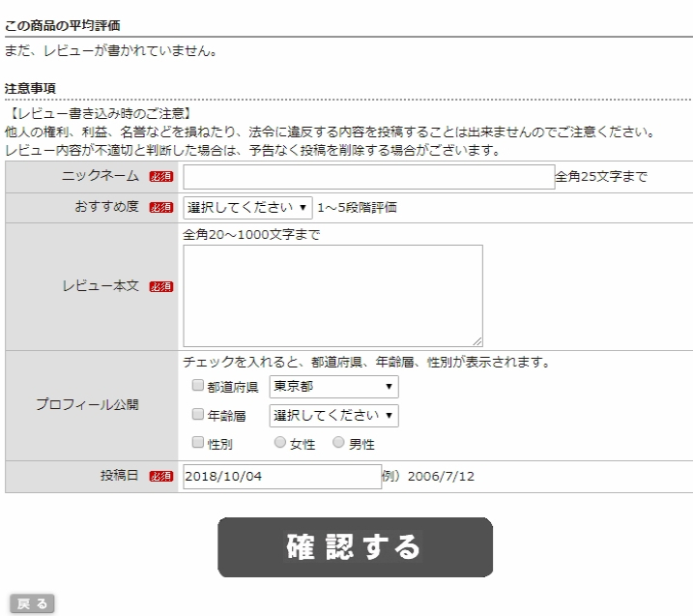Screen dimensions: 693x616
Task: Choose the 男性 radio button
Action: (338, 444)
